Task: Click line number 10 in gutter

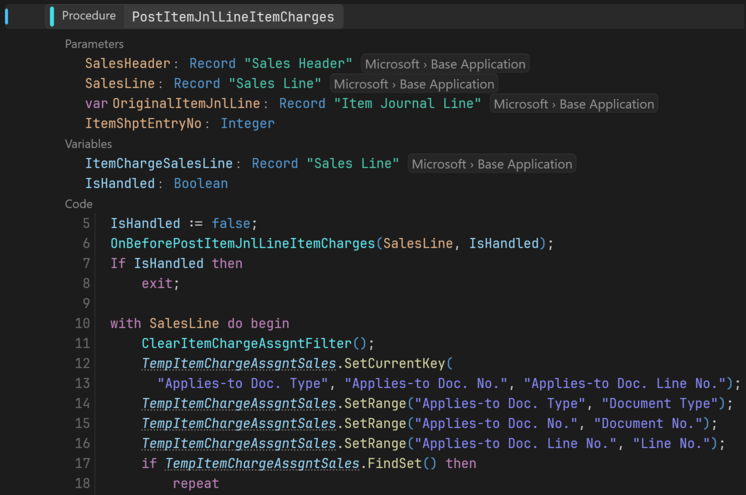Action: pos(82,324)
